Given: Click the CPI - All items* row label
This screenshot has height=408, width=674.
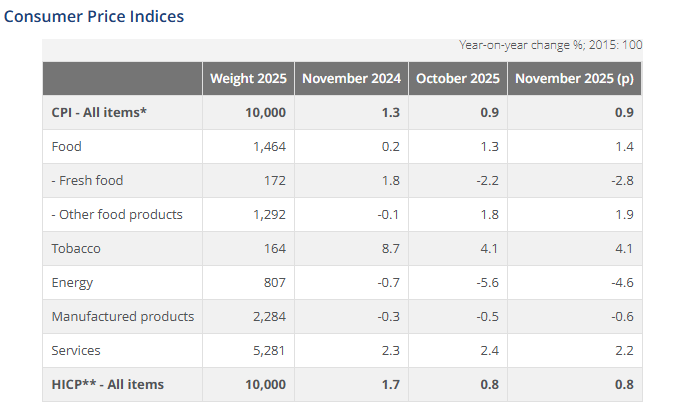Looking at the screenshot, I should (x=99, y=112).
